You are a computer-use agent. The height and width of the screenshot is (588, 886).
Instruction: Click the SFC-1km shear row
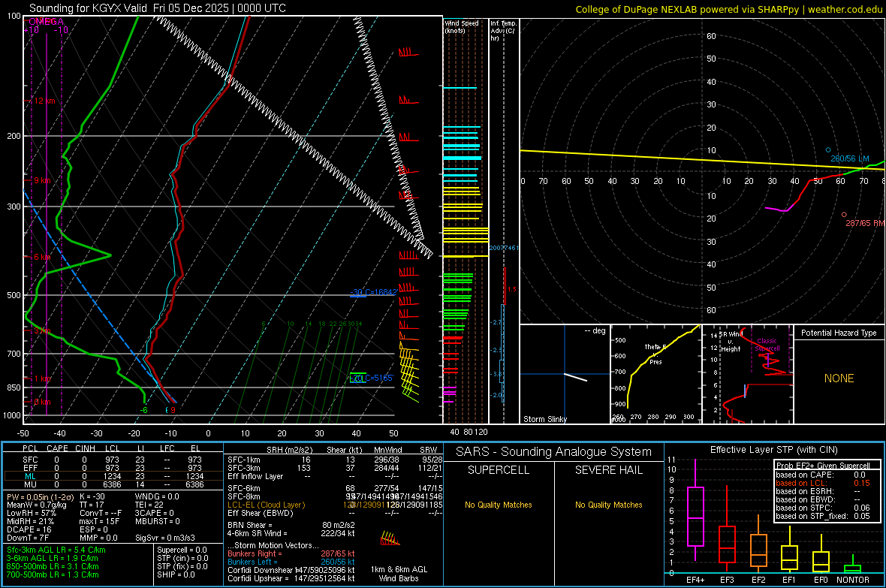click(x=335, y=460)
